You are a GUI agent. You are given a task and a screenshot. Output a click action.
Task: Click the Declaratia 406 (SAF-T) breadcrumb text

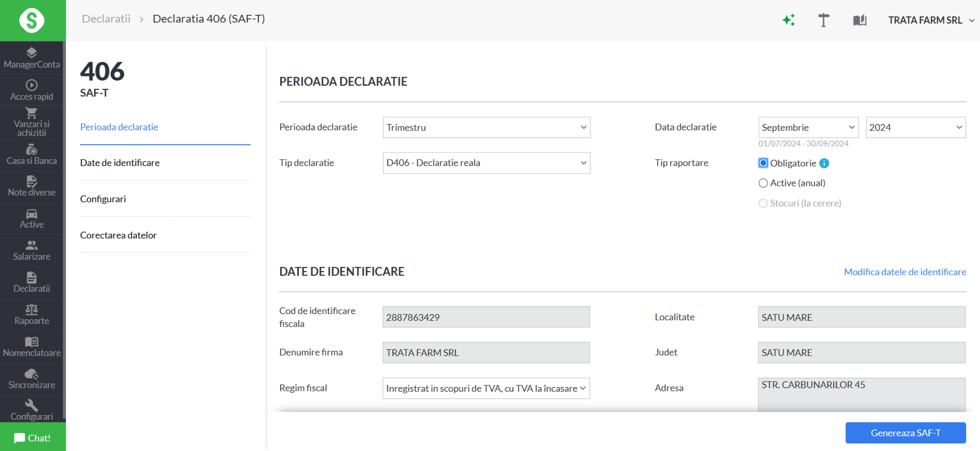(x=209, y=19)
